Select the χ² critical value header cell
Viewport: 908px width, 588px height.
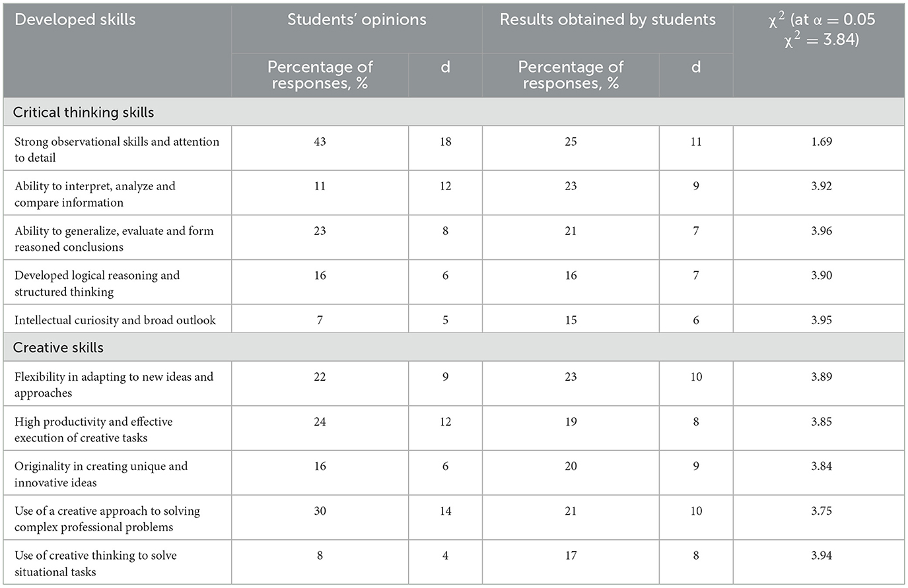[x=821, y=29]
